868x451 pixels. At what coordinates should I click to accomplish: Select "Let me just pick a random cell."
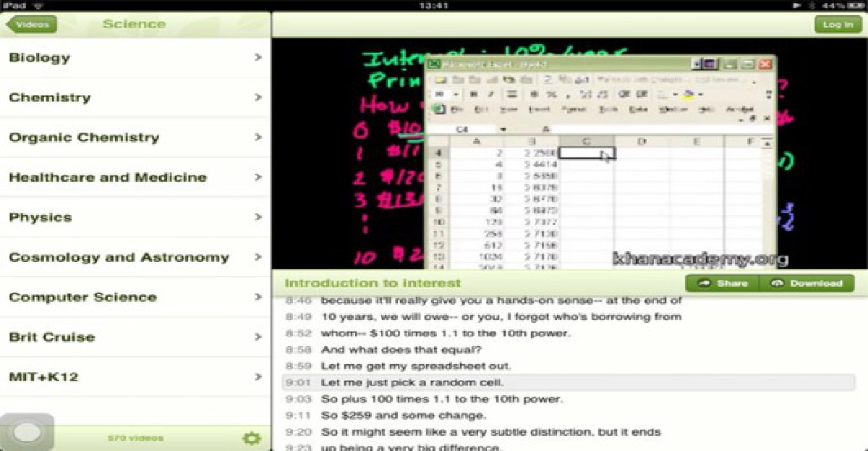tap(569, 382)
